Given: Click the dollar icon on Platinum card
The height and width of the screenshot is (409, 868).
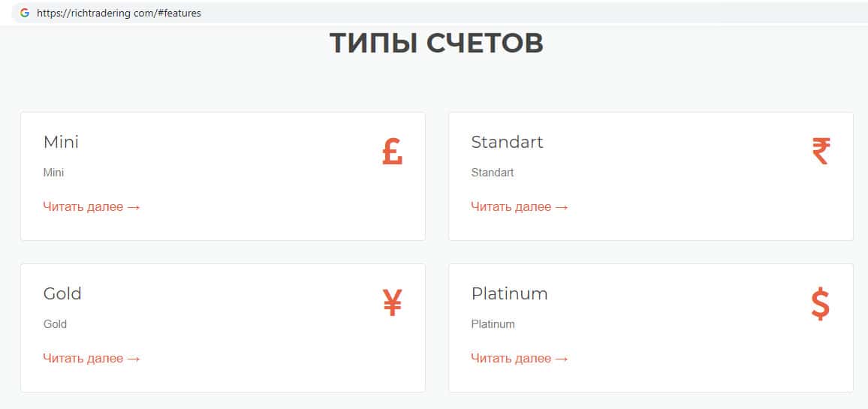Looking at the screenshot, I should click(821, 304).
